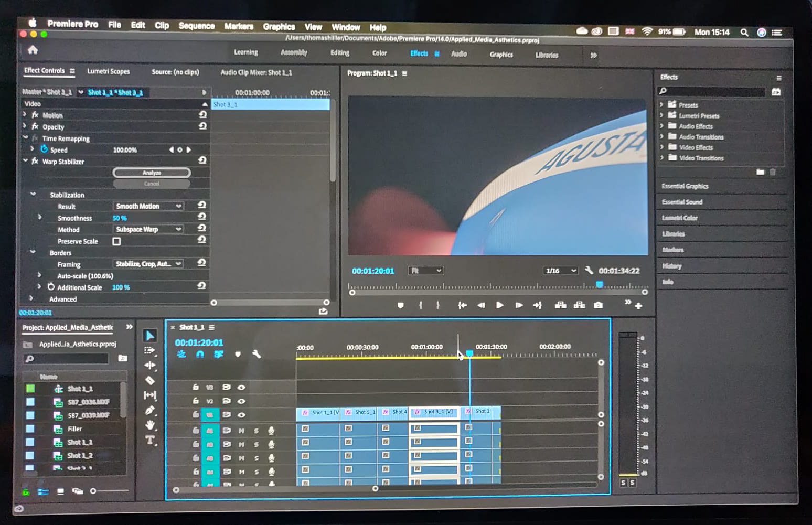Open the Essential Sound panel
The height and width of the screenshot is (525, 812).
click(x=682, y=202)
